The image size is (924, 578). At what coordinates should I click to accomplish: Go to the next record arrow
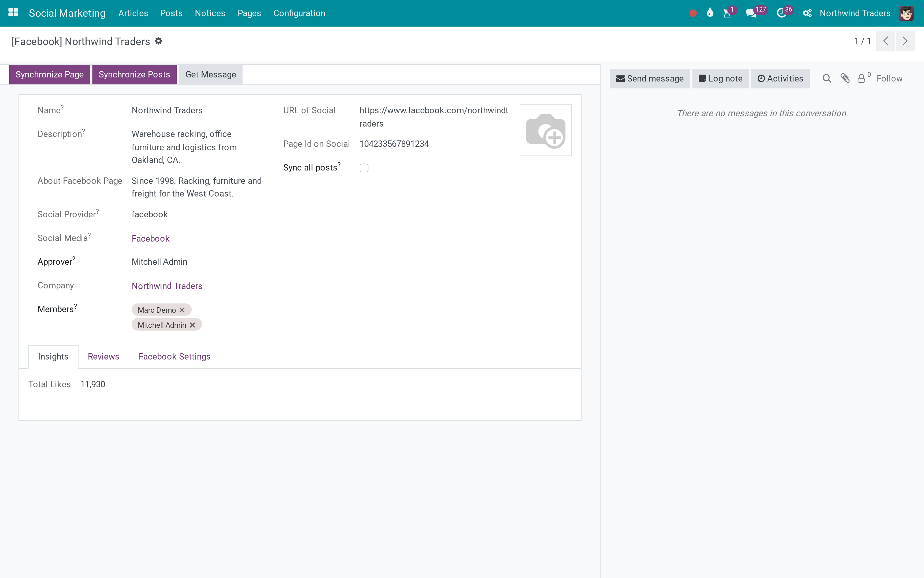click(x=905, y=41)
